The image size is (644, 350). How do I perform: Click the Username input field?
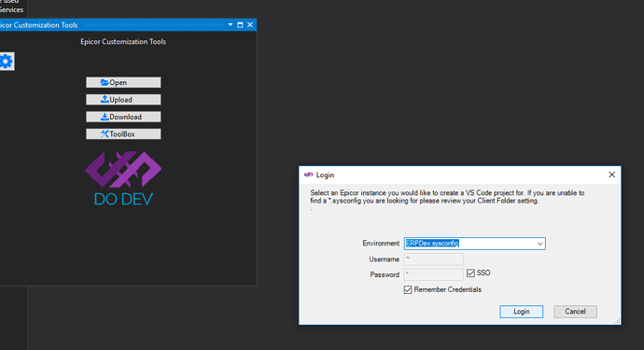(434, 259)
